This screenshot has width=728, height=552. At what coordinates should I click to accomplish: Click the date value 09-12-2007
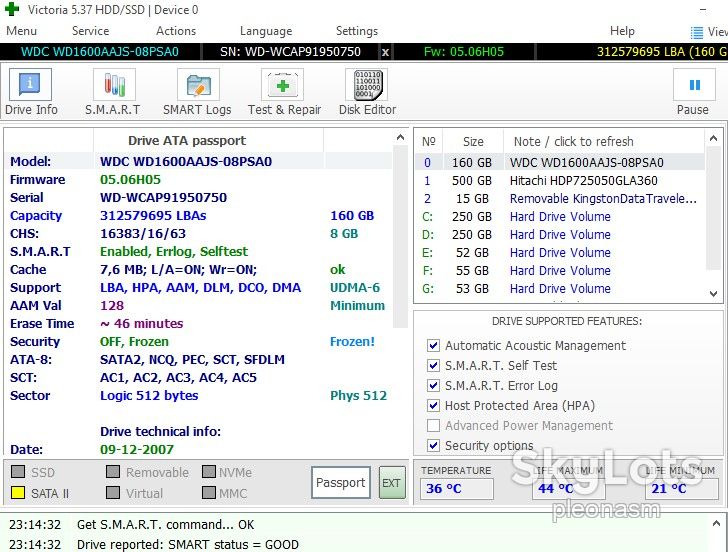point(136,449)
